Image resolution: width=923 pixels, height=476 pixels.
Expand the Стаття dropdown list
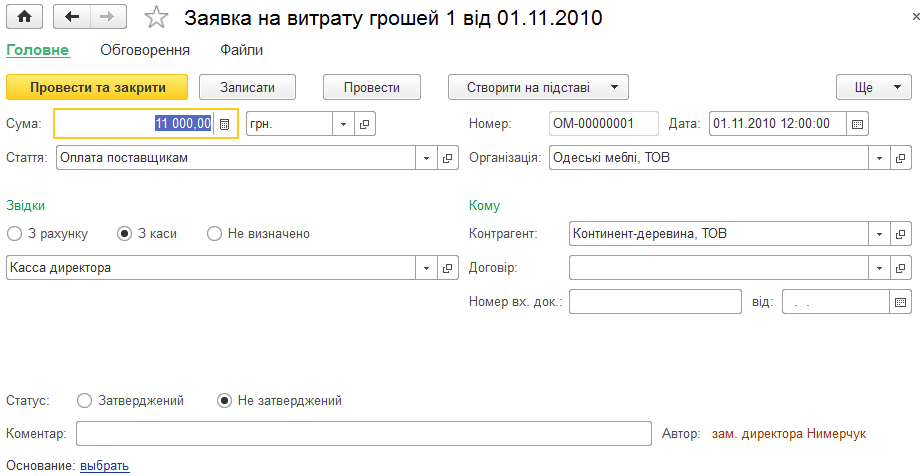coord(426,158)
